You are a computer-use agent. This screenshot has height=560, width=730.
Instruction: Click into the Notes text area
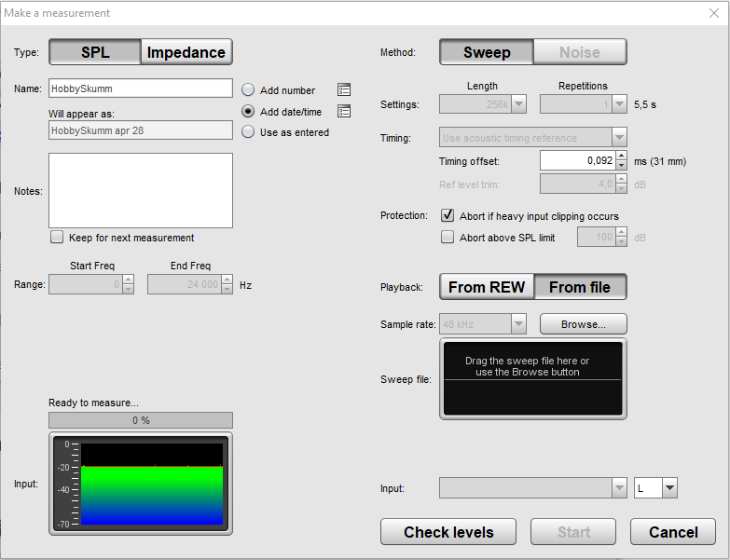coord(141,190)
